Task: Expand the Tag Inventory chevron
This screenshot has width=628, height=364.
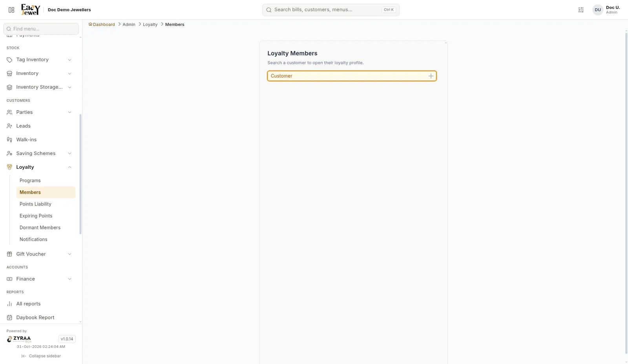Action: pos(69,60)
